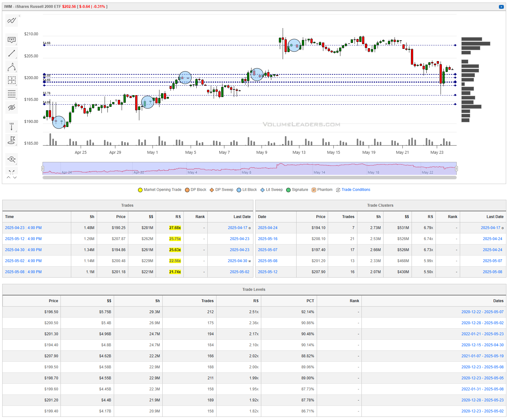Grab the right handle of range navigator
The height and width of the screenshot is (420, 508).
pos(456,169)
